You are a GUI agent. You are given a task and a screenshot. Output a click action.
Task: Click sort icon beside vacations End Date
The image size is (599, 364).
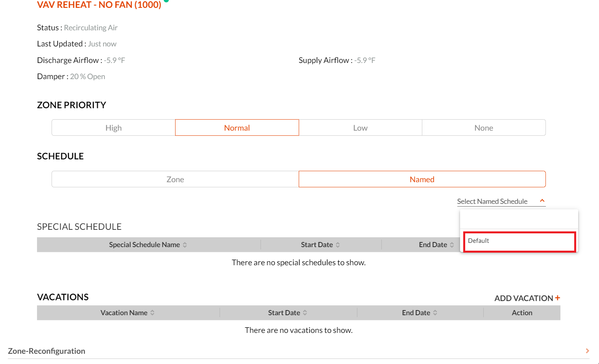point(435,313)
